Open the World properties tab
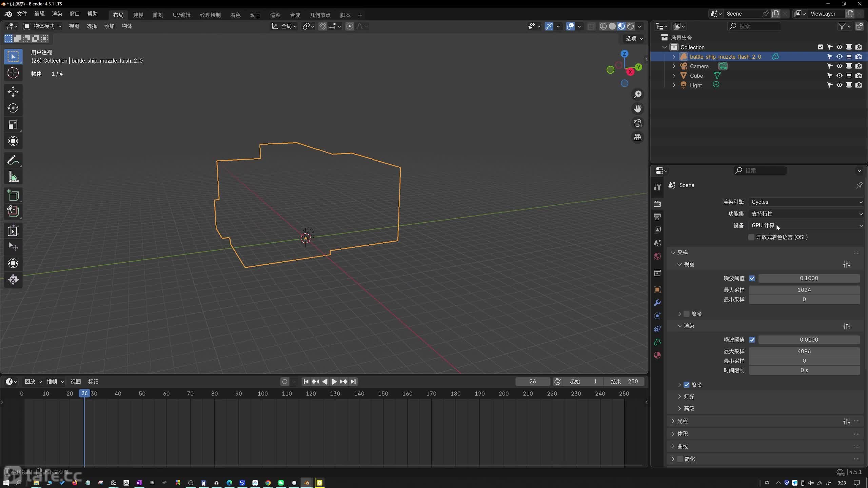The width and height of the screenshot is (868, 488). [657, 256]
